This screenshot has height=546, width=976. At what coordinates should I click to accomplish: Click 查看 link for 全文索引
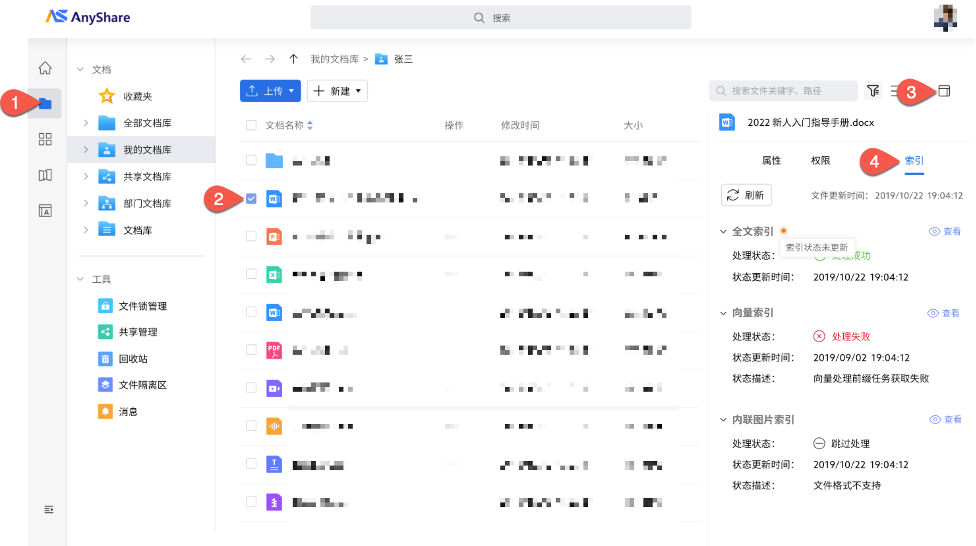coord(945,231)
